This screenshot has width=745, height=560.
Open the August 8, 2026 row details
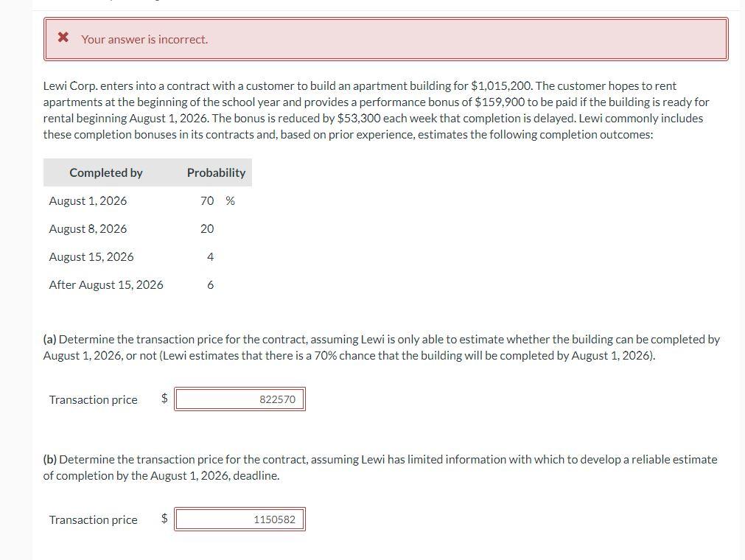88,228
